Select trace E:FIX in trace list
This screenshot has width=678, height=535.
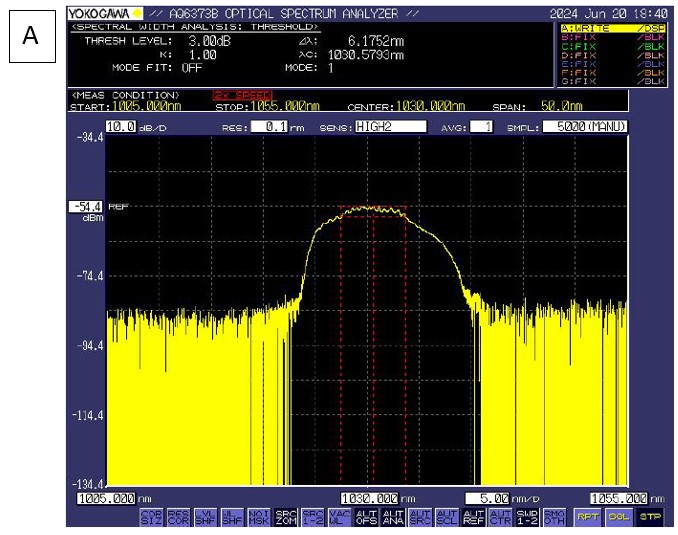tap(613, 64)
